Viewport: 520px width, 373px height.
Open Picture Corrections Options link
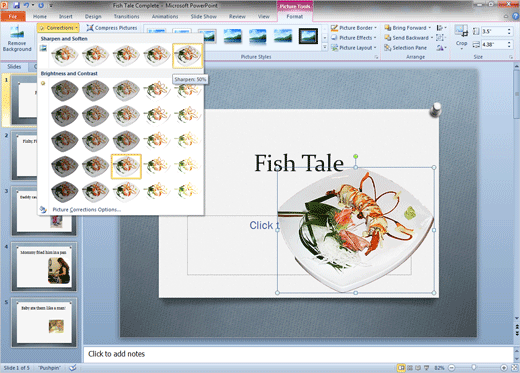click(87, 210)
